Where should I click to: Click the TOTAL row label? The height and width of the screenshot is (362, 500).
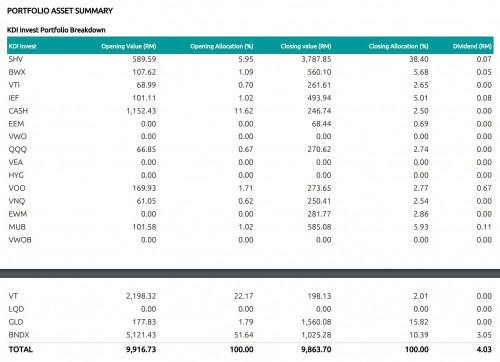click(x=21, y=349)
